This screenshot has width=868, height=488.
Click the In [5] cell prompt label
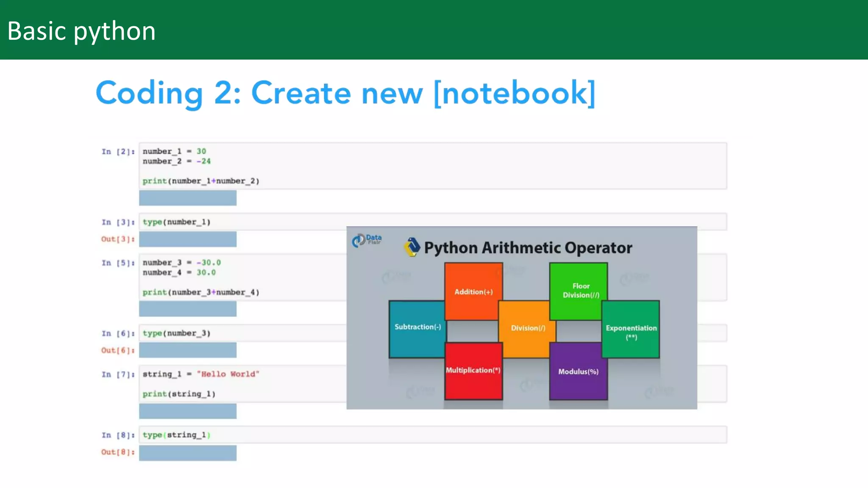pyautogui.click(x=118, y=263)
